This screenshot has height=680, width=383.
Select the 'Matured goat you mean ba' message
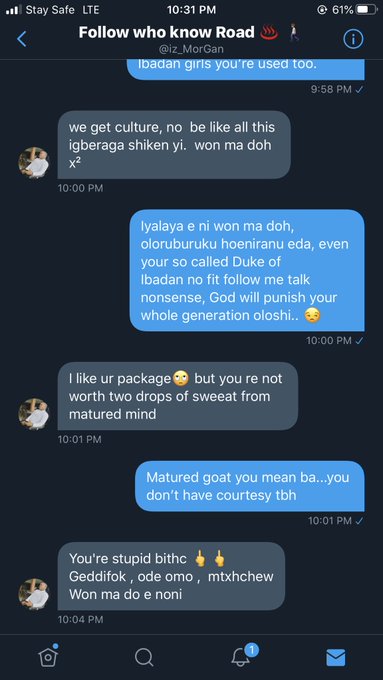(x=250, y=486)
